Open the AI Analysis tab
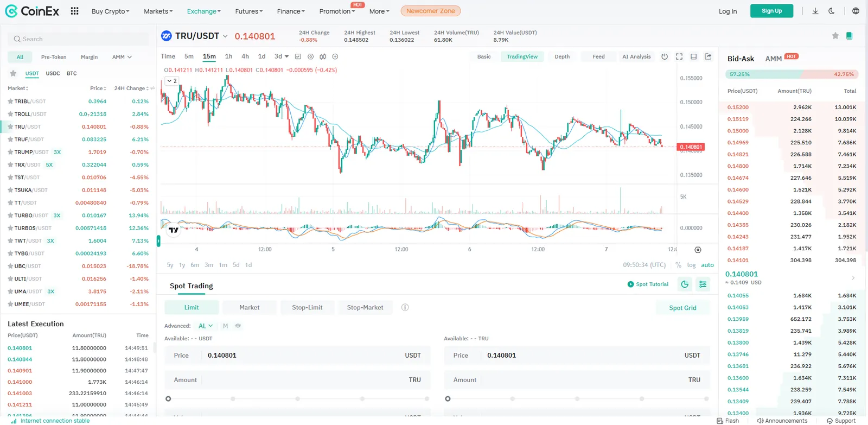868x425 pixels. click(636, 56)
